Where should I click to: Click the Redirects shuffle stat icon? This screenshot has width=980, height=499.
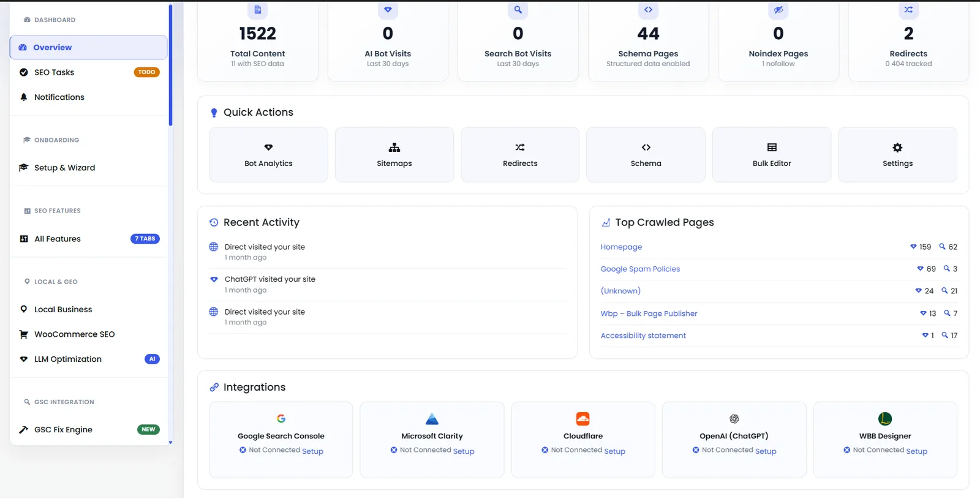908,10
